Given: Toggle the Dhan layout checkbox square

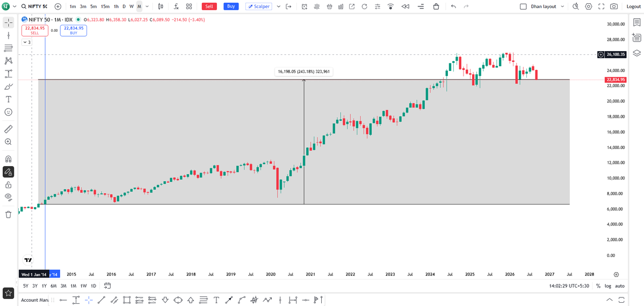Looking at the screenshot, I should (x=523, y=6).
